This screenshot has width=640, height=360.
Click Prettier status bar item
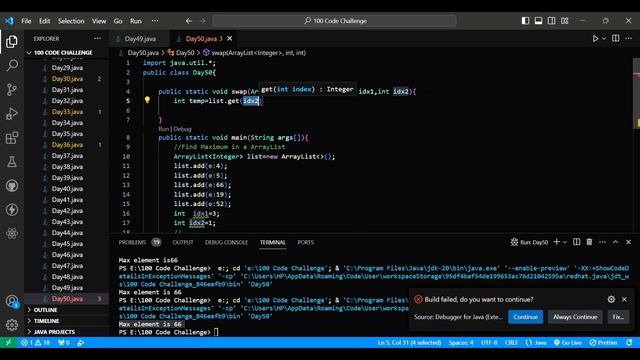(x=603, y=342)
